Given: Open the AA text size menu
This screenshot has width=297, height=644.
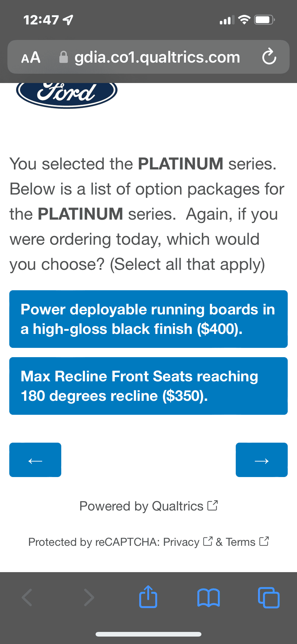Looking at the screenshot, I should (x=31, y=57).
